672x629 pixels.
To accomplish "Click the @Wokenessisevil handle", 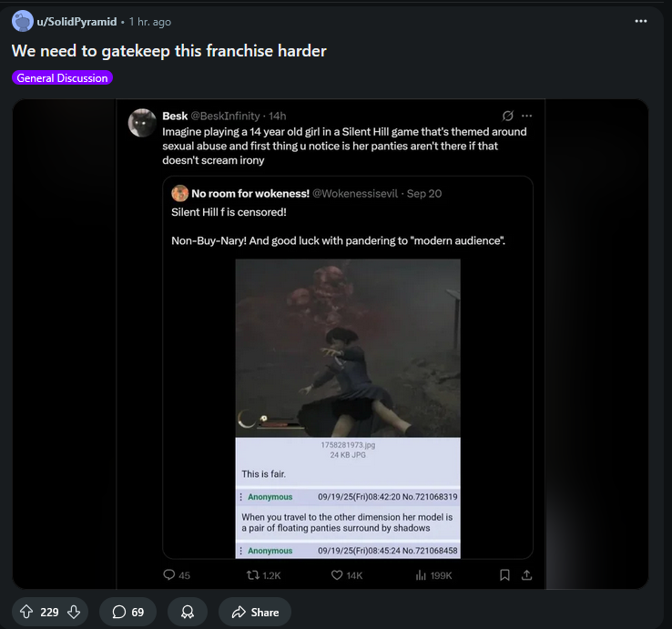I will [355, 194].
